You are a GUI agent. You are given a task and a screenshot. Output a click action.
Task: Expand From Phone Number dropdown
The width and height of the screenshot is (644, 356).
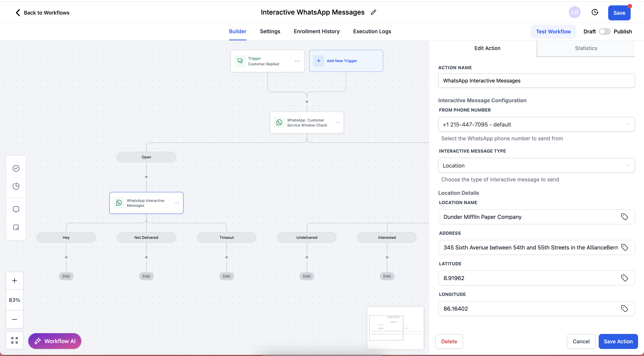point(536,124)
